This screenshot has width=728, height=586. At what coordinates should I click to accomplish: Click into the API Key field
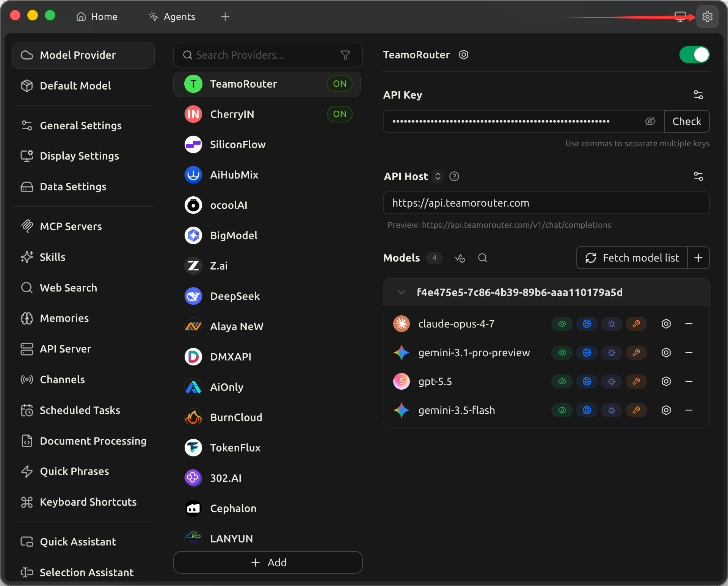pyautogui.click(x=524, y=121)
